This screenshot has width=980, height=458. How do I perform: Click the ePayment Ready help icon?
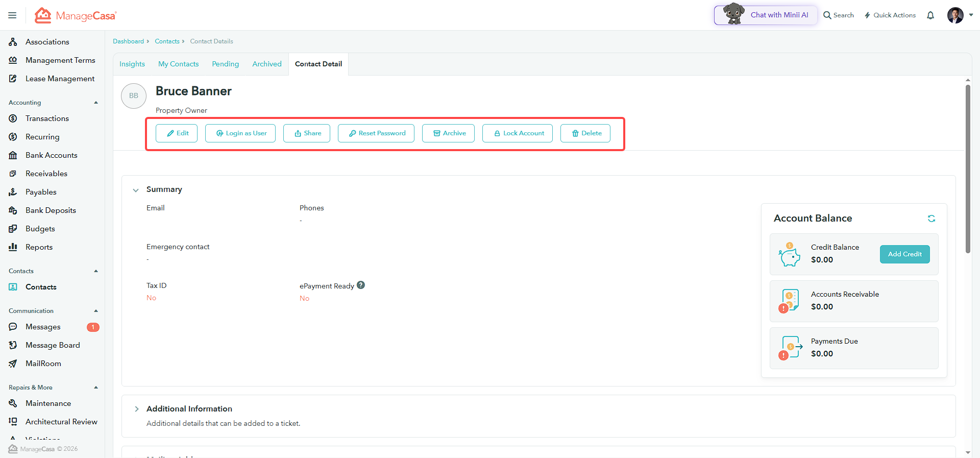[x=361, y=285]
